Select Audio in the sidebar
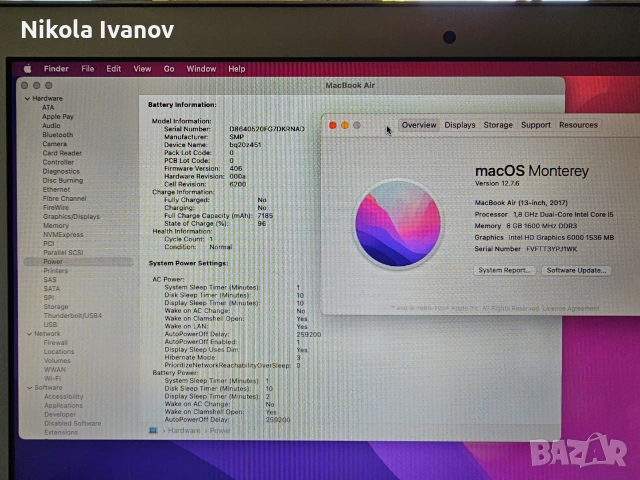This screenshot has height=480, width=640. tap(51, 126)
